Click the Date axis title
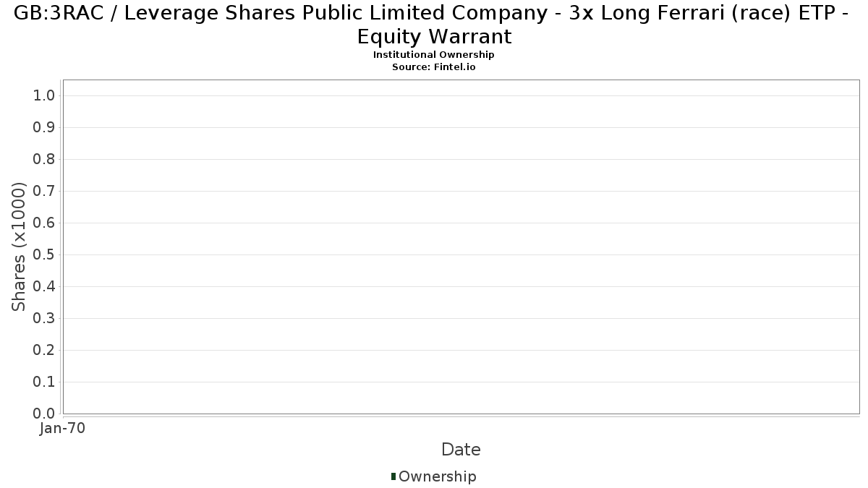The image size is (868, 488). pos(461,450)
